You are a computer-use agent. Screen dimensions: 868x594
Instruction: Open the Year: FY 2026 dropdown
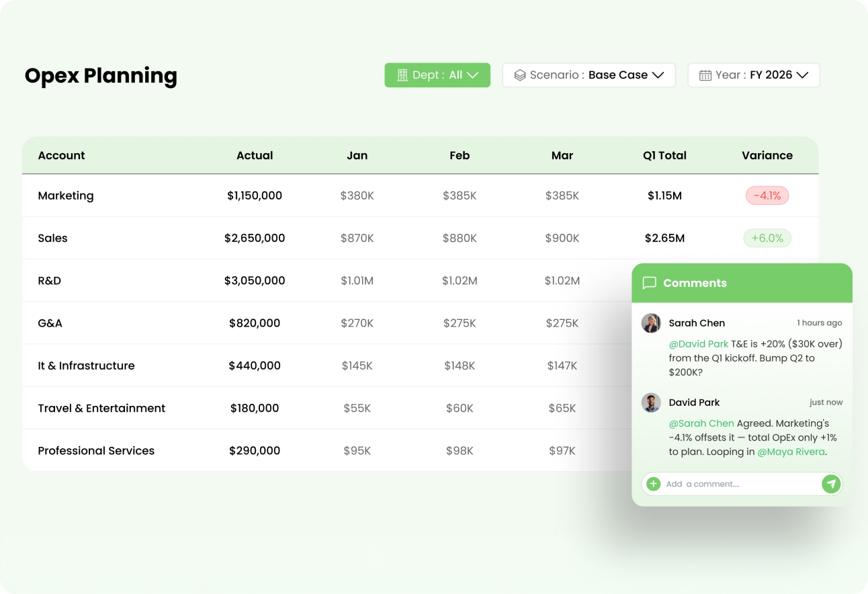point(754,75)
